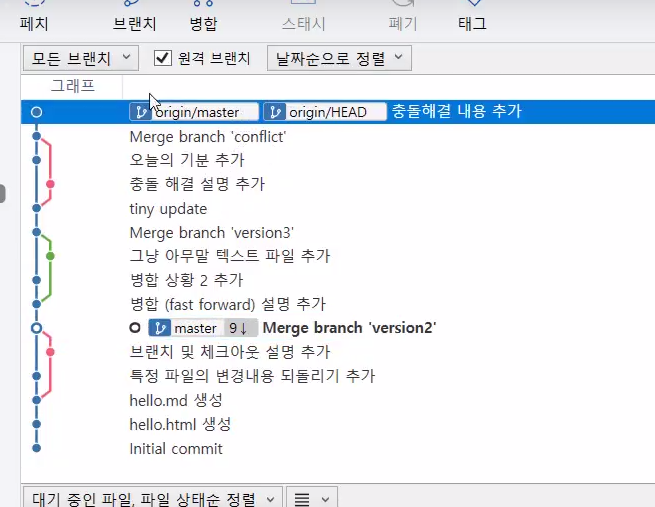Click the pink graph node for 브랜치 및 체크아웃
Screen dimensions: 655x507
[50, 352]
